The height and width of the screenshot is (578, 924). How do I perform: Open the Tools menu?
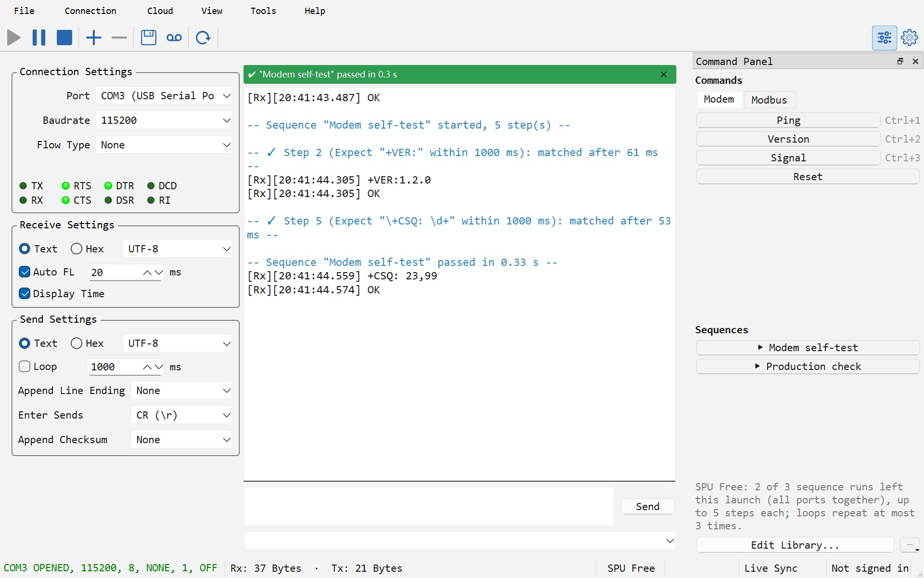[x=263, y=11]
